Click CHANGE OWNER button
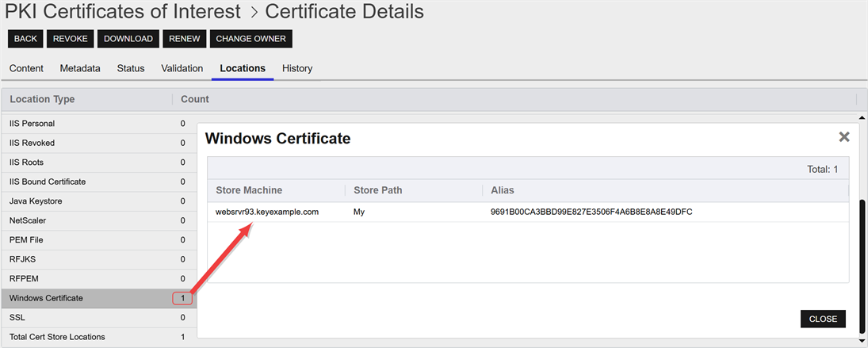The height and width of the screenshot is (348, 868). [x=250, y=39]
